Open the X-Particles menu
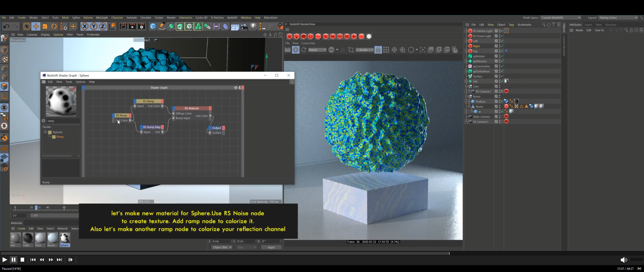The width and height of the screenshot is (644, 272). 217,17
